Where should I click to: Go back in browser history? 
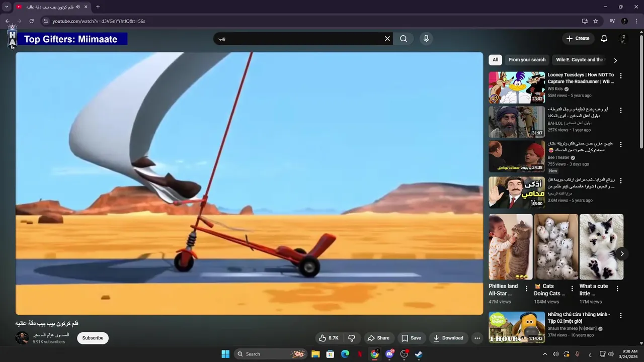(7, 21)
